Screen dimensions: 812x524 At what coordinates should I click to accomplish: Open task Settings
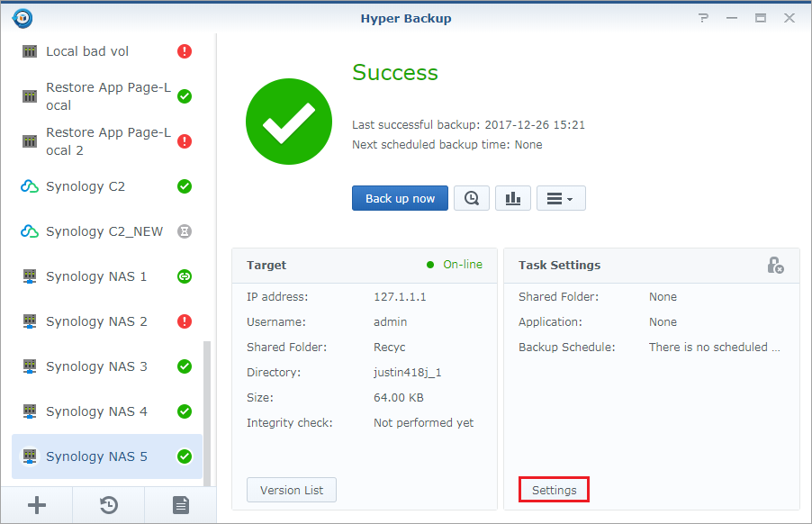pos(553,489)
